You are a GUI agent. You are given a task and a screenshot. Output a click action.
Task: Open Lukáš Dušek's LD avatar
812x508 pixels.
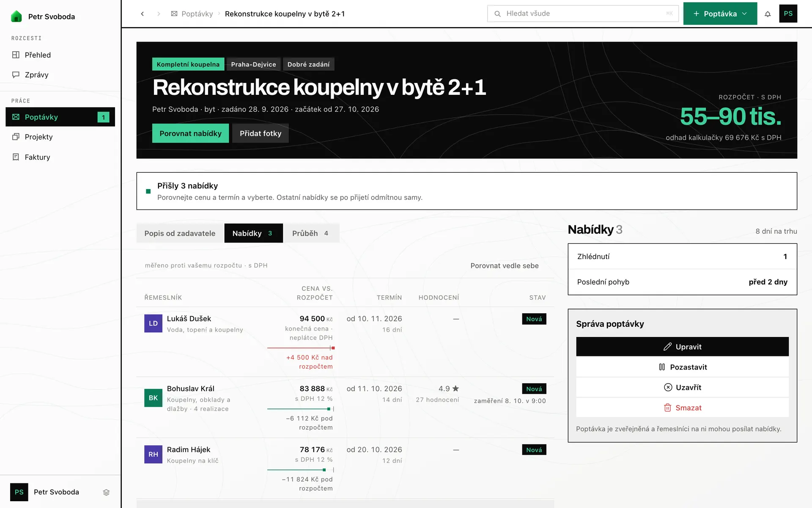153,323
